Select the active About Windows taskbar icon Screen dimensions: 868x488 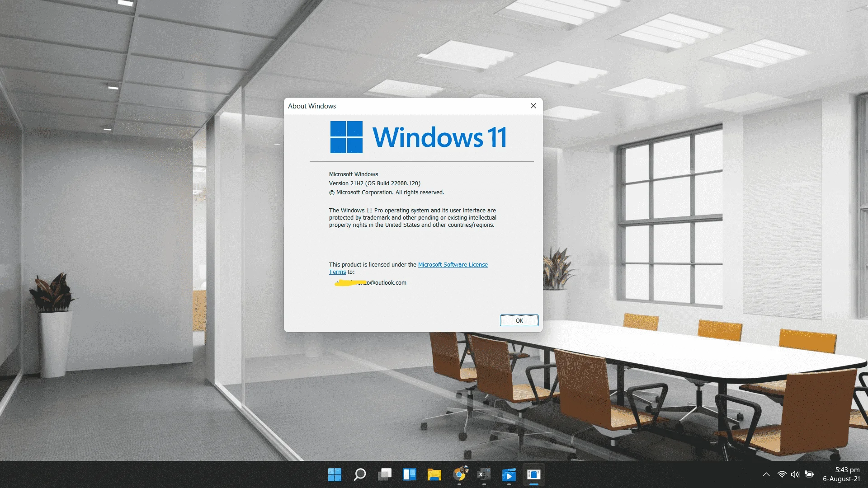coord(534,474)
